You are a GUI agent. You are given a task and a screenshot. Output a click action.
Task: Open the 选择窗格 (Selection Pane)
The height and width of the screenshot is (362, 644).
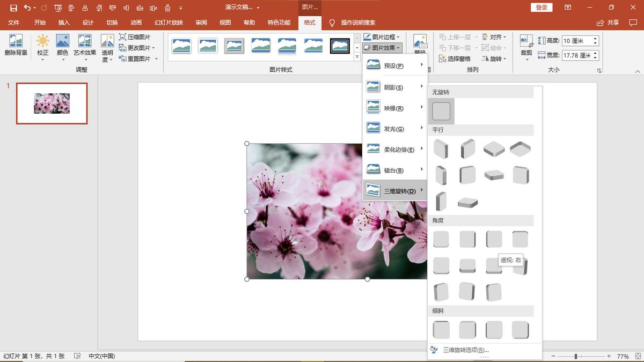(x=455, y=58)
